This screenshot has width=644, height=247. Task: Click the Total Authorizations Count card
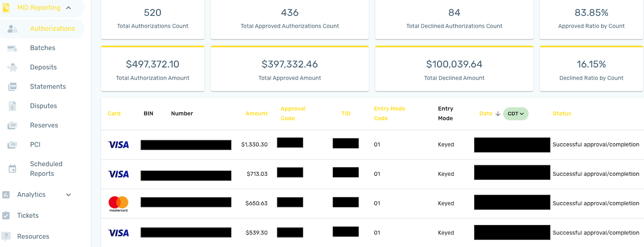(x=153, y=19)
